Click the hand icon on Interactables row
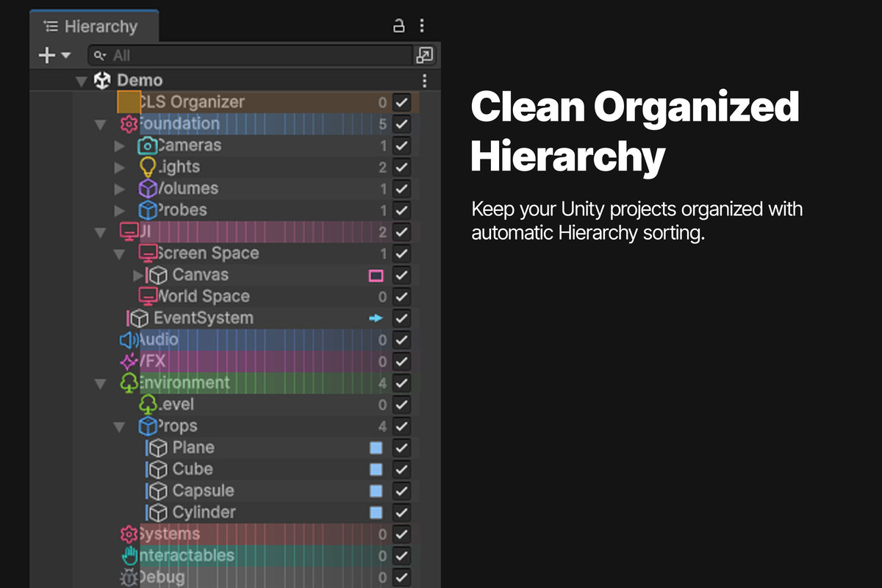Screen dimensions: 882x588 click(x=129, y=555)
